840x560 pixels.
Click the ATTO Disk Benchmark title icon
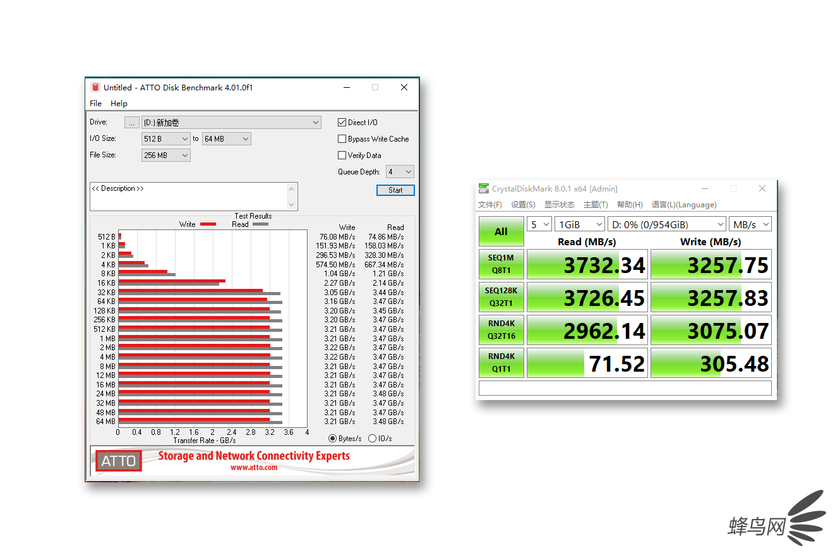pos(95,87)
